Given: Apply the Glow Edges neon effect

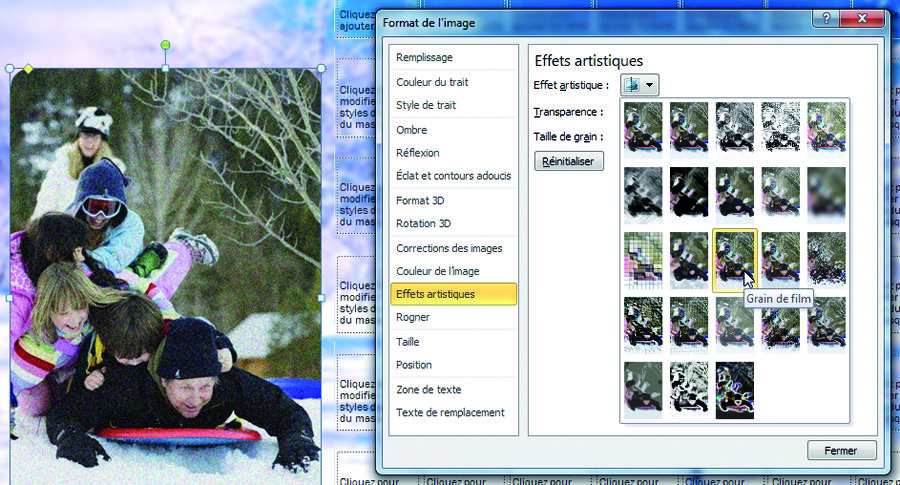Looking at the screenshot, I should tap(735, 390).
